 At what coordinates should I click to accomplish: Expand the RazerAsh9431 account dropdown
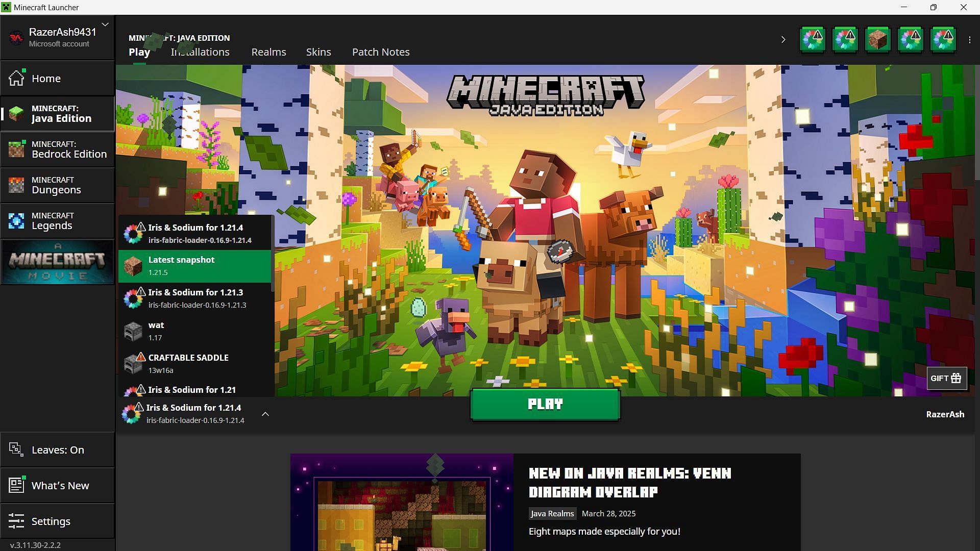click(x=105, y=24)
